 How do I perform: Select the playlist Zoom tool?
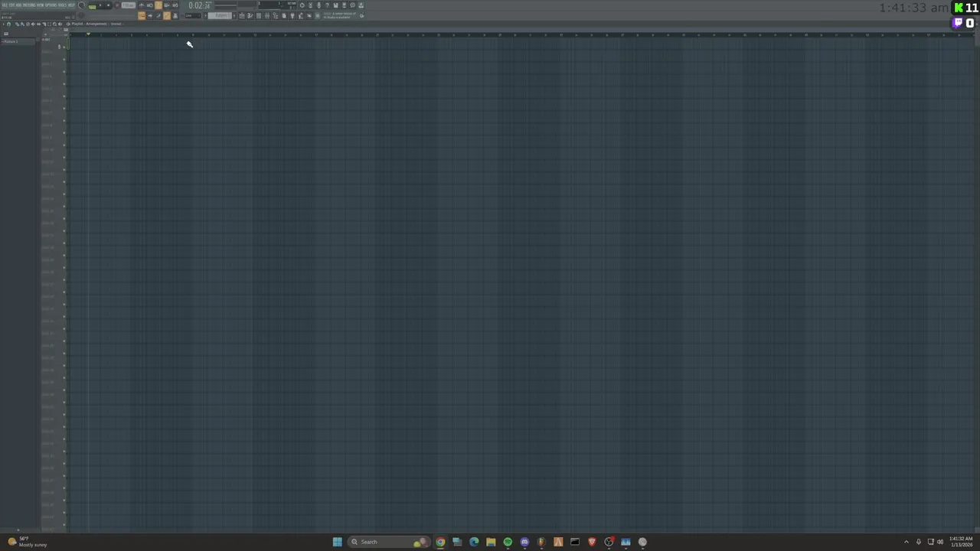(x=54, y=24)
